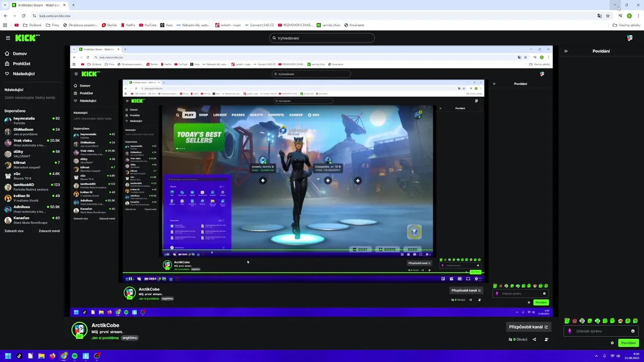Translate page using the translate icon

tap(599, 16)
